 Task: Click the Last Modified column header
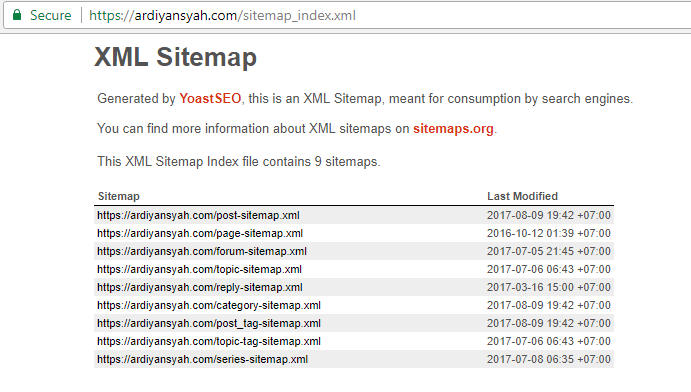[522, 196]
